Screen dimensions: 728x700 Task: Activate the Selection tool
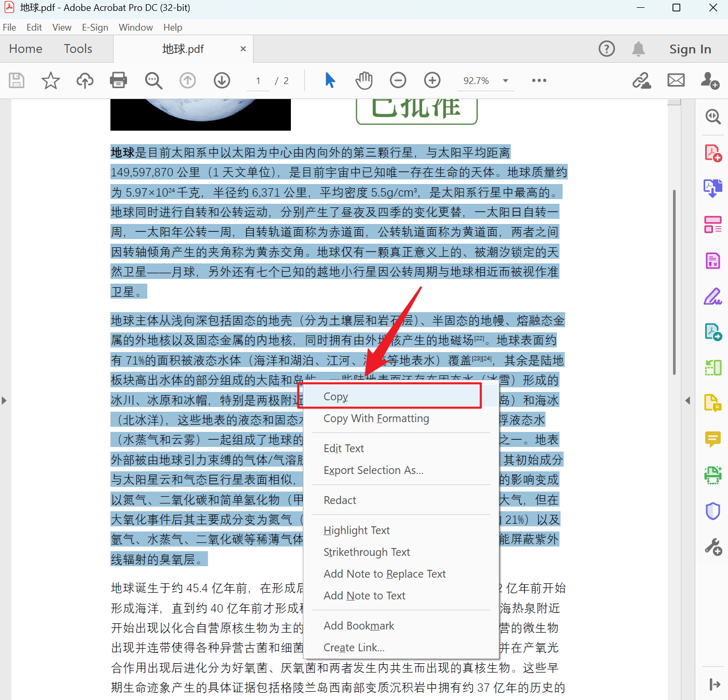tap(330, 80)
